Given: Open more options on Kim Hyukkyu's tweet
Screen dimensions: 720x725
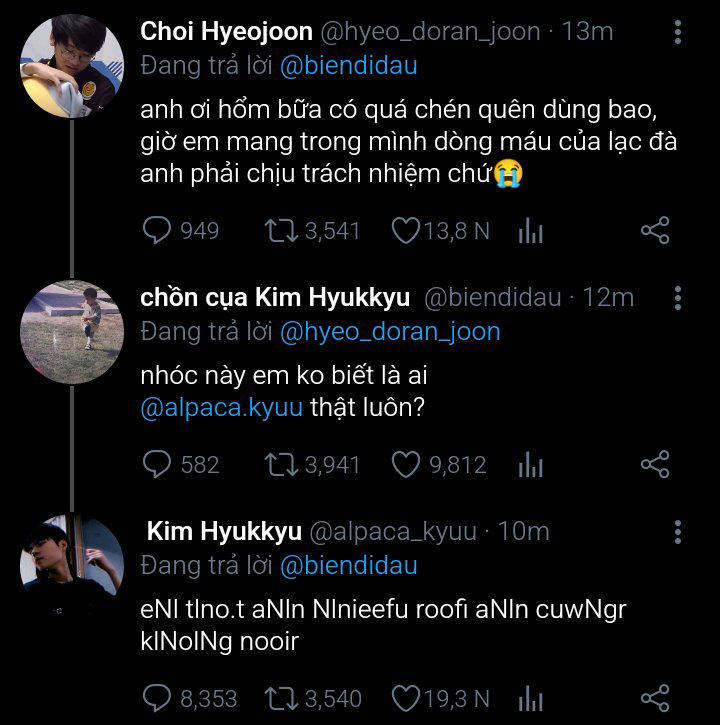Looking at the screenshot, I should pyautogui.click(x=678, y=532).
